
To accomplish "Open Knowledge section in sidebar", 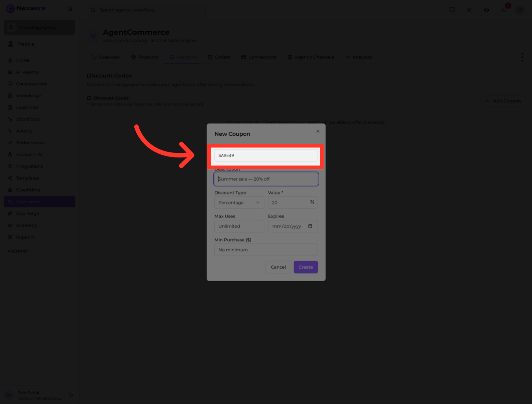I will (39, 95).
